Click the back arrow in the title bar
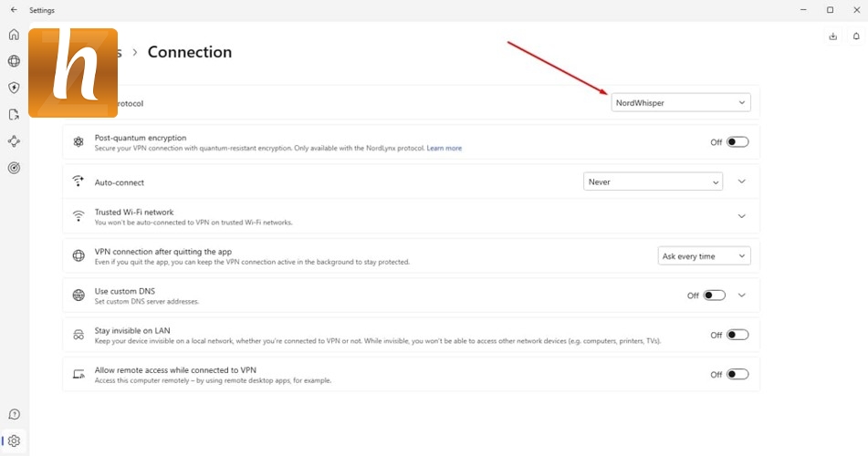The width and height of the screenshot is (868, 456). pos(14,10)
